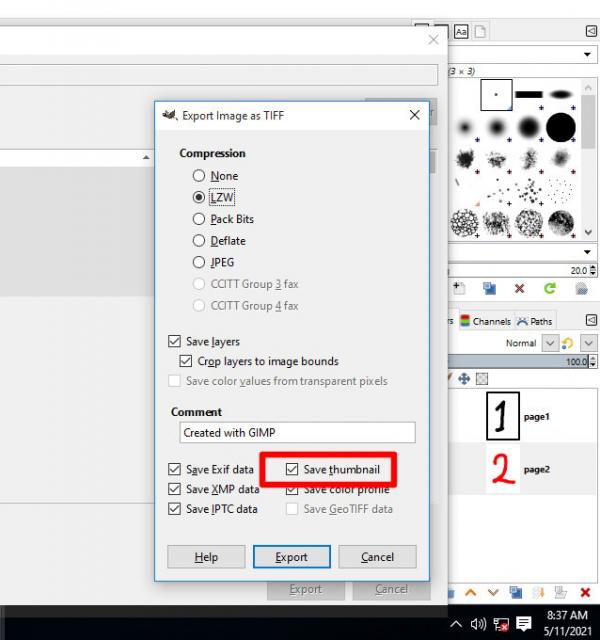Switch to the Channels tab
The width and height of the screenshot is (600, 640).
[486, 322]
